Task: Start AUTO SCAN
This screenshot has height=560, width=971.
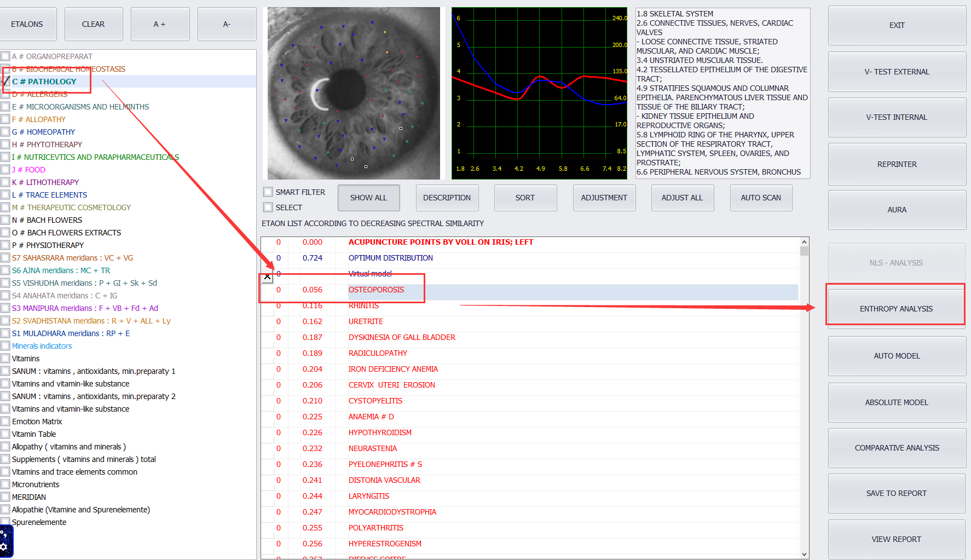Action: [x=761, y=198]
